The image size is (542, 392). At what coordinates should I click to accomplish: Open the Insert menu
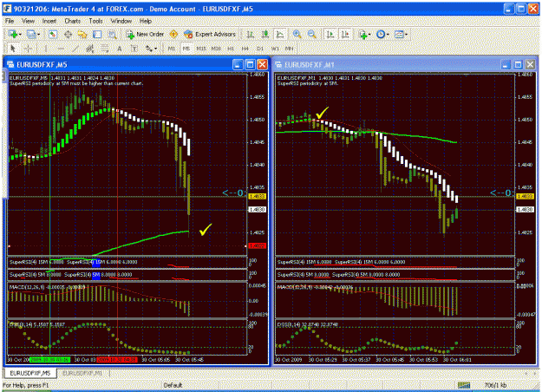(x=49, y=21)
